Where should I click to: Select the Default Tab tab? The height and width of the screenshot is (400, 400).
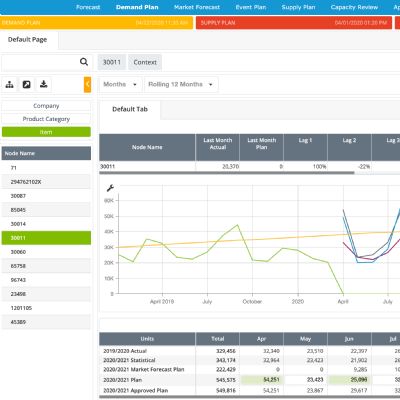coord(130,109)
